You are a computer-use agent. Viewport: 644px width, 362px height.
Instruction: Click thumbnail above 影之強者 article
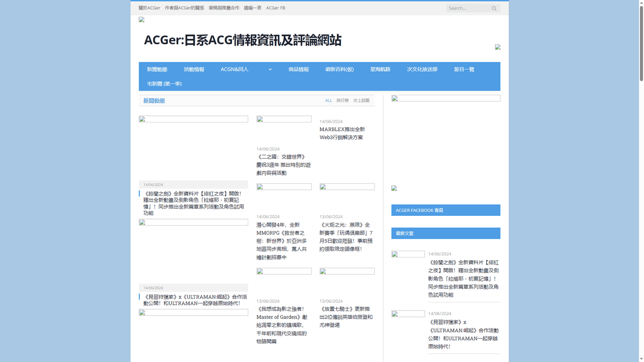[x=284, y=271]
